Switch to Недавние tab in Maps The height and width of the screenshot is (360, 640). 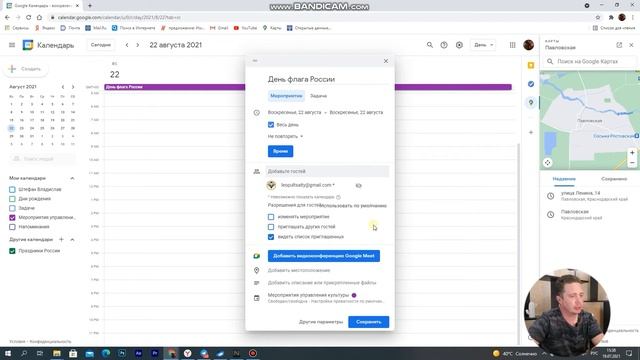pyautogui.click(x=564, y=179)
